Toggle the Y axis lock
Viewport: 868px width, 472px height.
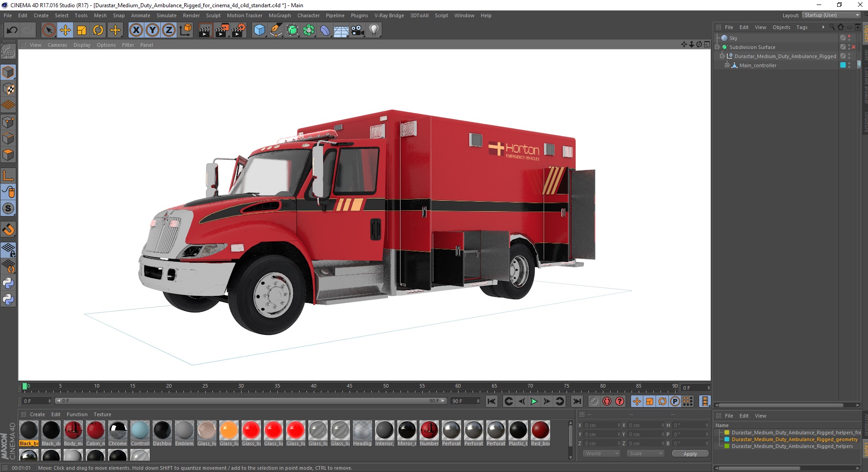[153, 30]
